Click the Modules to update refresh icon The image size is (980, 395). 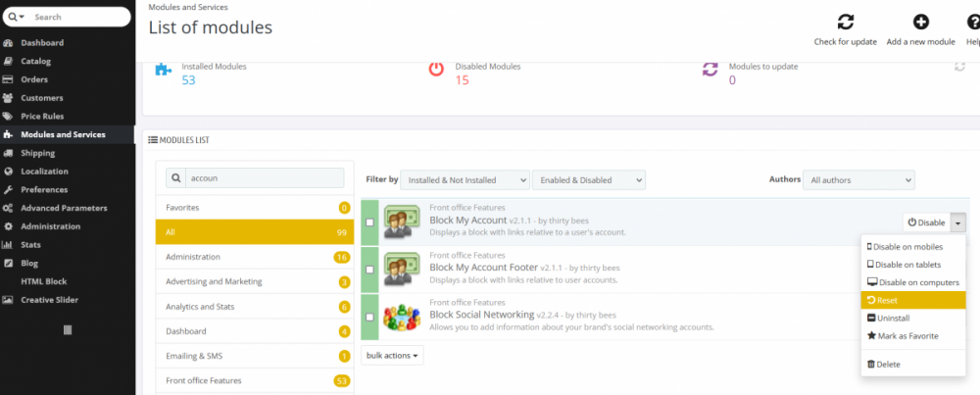710,70
